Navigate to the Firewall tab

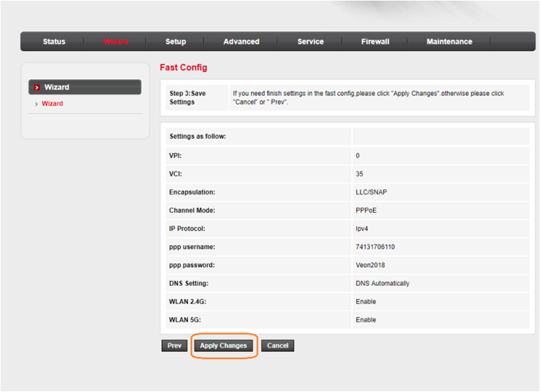375,42
